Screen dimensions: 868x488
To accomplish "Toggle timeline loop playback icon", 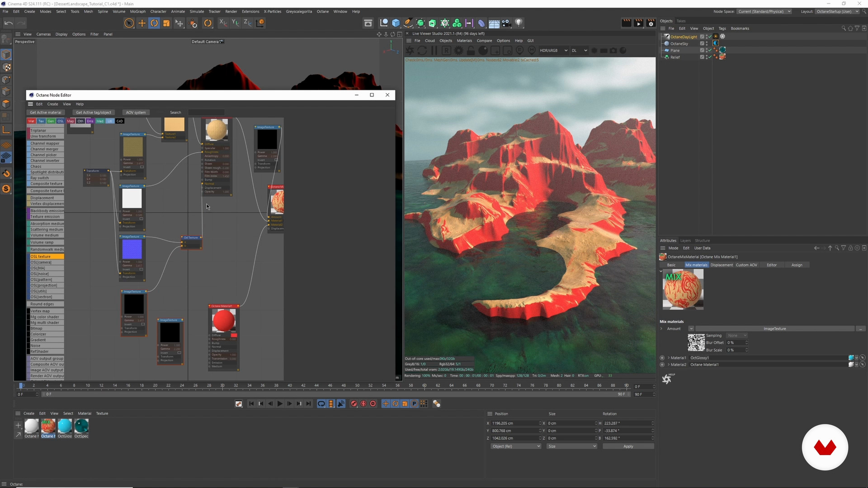I will click(321, 404).
